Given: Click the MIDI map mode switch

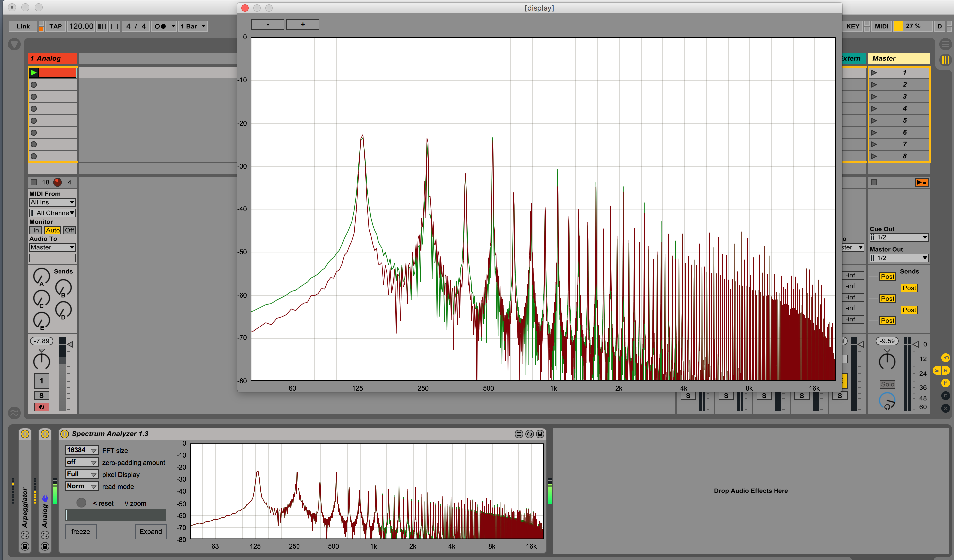Looking at the screenshot, I should click(x=881, y=26).
